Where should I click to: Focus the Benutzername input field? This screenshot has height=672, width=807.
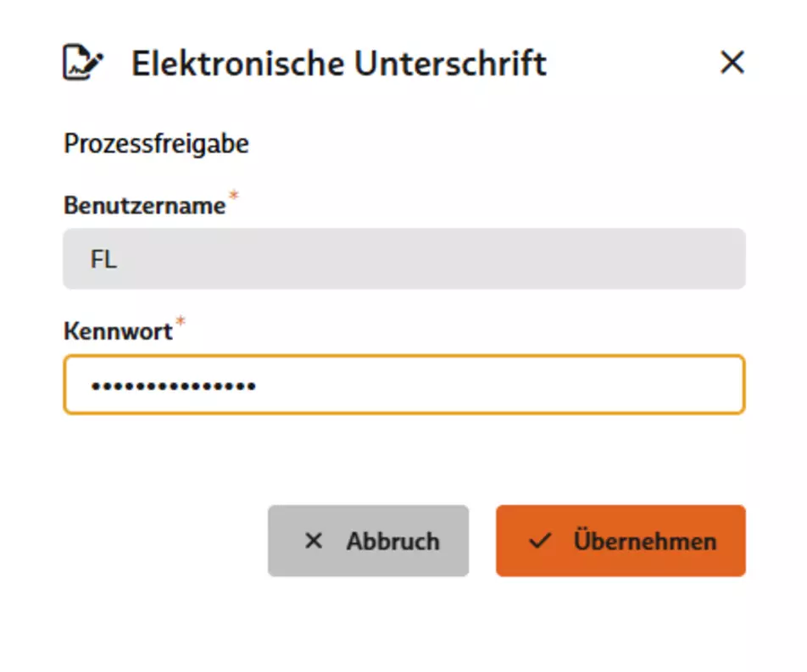coord(404,258)
